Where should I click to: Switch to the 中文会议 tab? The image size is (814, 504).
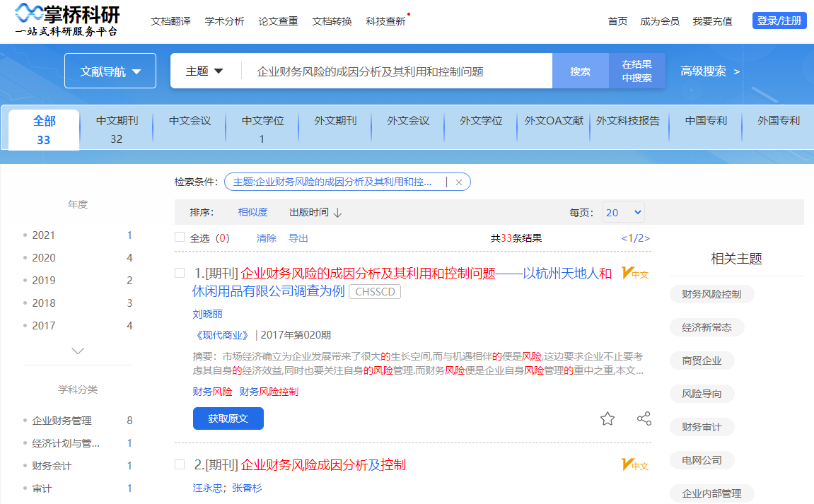pos(190,121)
